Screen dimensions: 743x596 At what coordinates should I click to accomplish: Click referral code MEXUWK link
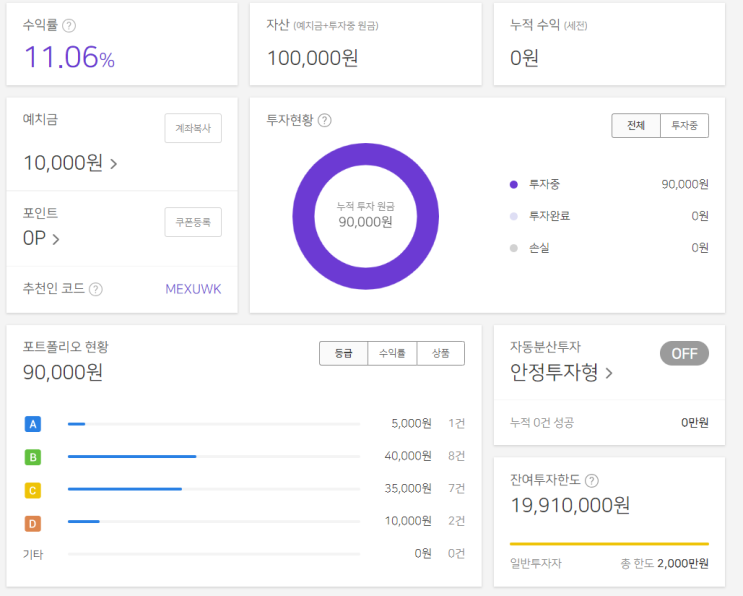pyautogui.click(x=193, y=289)
